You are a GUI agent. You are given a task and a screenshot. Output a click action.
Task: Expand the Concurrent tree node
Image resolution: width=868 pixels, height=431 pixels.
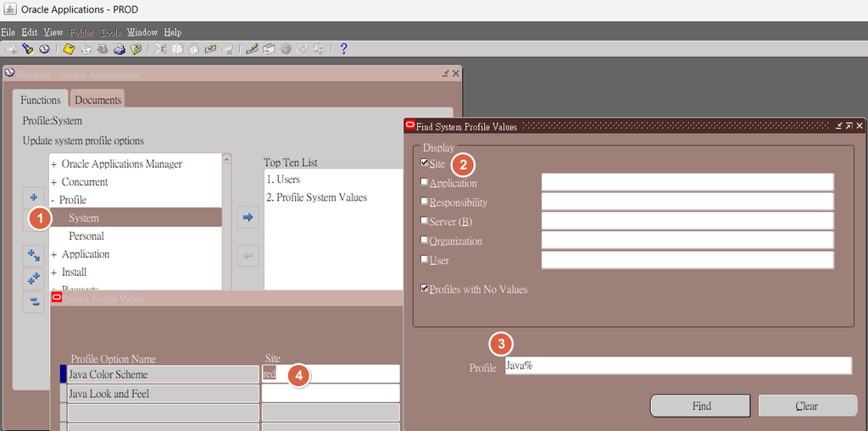(53, 182)
